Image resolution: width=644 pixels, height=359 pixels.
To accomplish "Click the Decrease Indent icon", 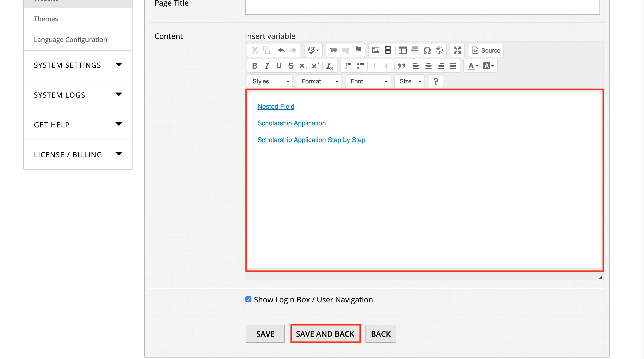I will 375,66.
